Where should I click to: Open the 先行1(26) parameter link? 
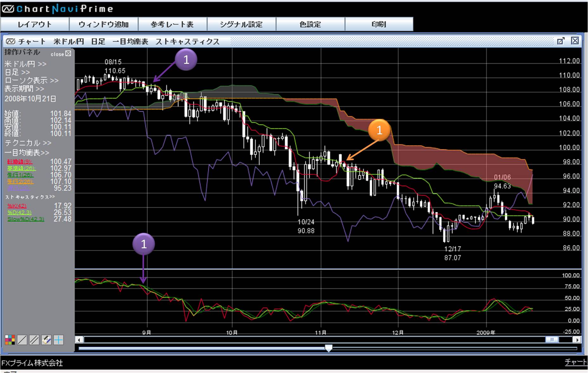(20, 175)
